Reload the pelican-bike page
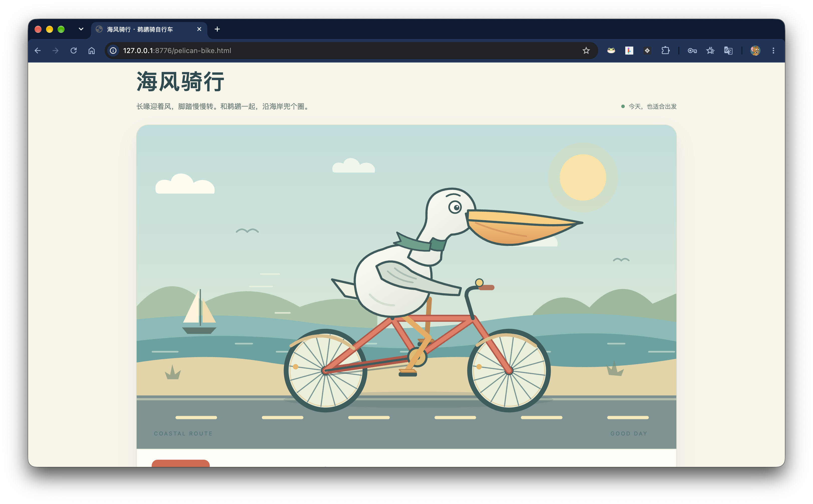The image size is (813, 504). tap(74, 51)
